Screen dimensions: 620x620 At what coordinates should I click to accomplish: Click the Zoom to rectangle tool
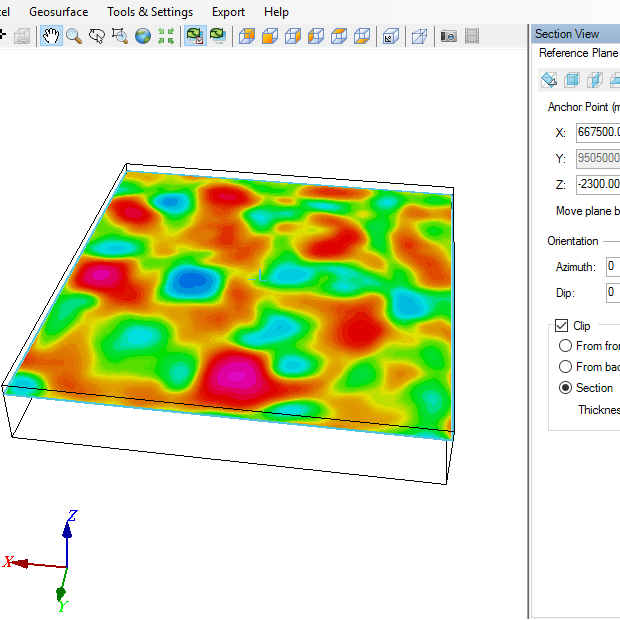(x=120, y=36)
